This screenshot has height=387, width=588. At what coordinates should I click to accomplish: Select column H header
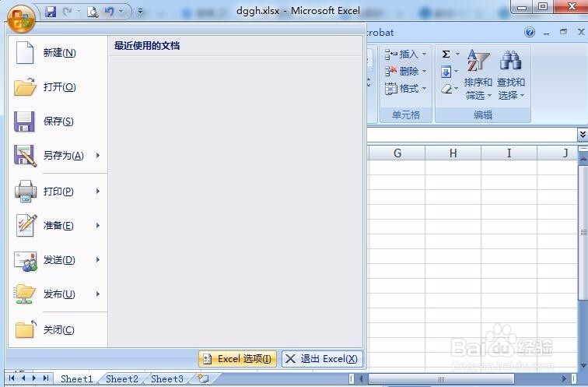[453, 153]
